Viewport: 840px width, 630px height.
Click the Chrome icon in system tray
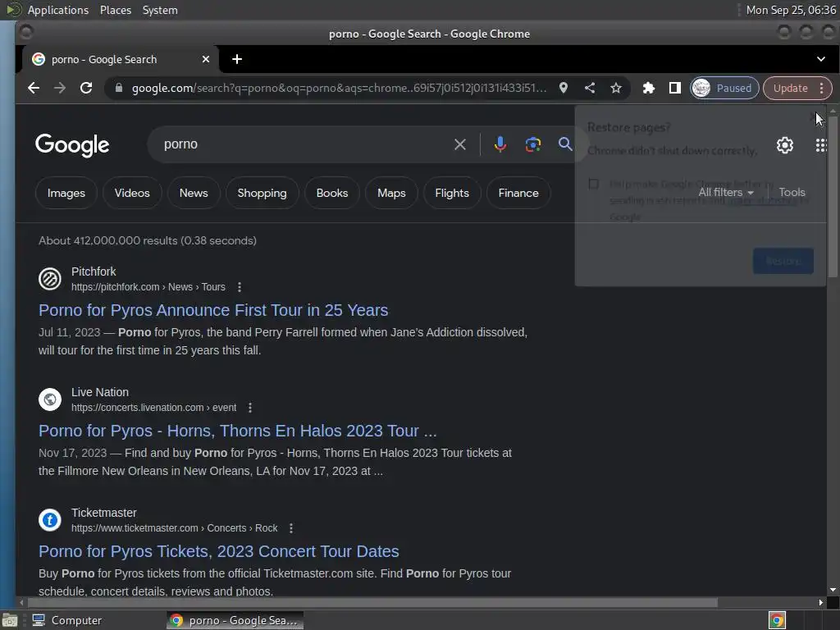coord(777,620)
